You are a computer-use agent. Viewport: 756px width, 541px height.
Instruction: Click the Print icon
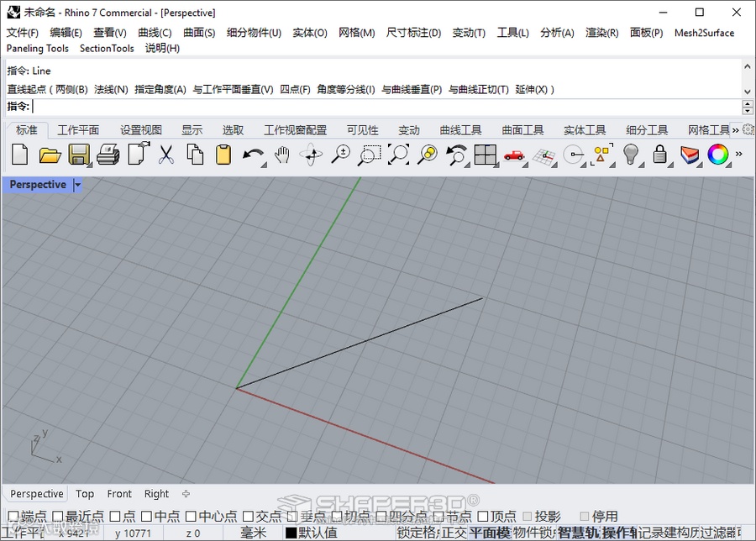coord(108,155)
